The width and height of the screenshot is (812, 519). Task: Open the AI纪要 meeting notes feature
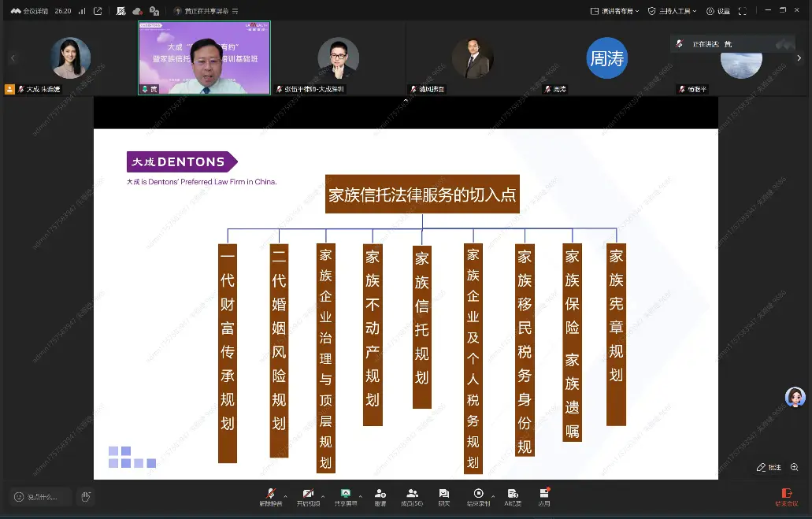point(511,496)
